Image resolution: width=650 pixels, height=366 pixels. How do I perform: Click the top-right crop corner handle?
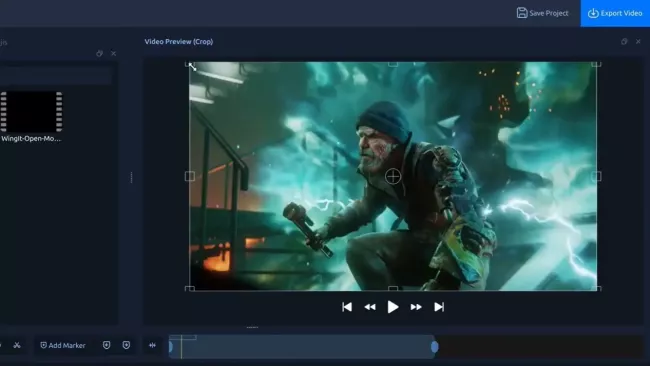point(597,64)
